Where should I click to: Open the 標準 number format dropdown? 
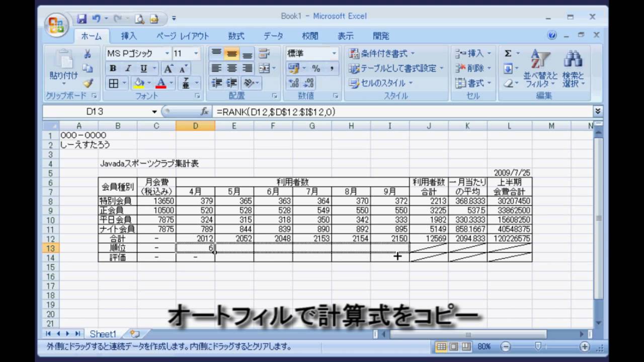click(334, 53)
